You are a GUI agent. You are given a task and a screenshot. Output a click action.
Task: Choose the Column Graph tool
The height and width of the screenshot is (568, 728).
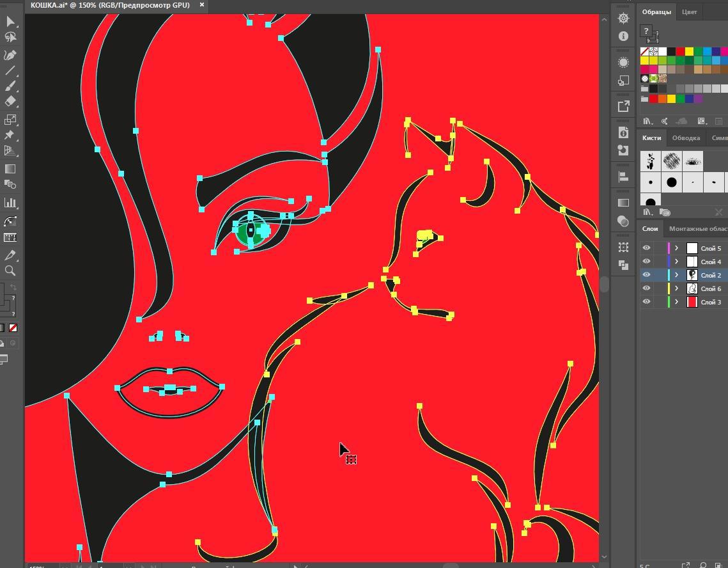(10, 203)
